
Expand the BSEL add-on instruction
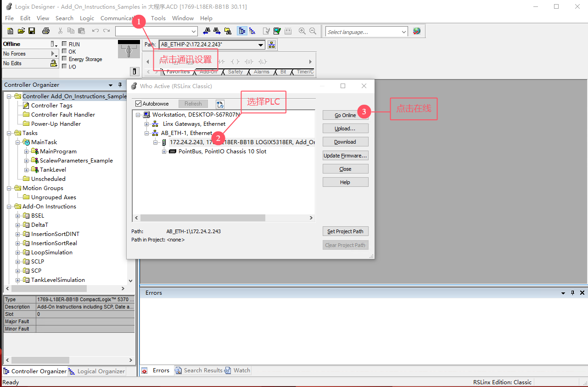pyautogui.click(x=18, y=216)
